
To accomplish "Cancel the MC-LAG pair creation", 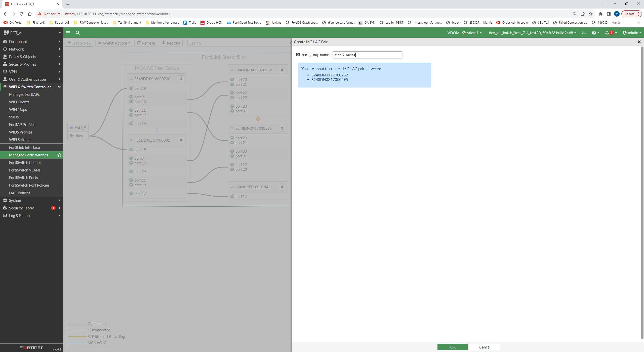I will [x=485, y=347].
